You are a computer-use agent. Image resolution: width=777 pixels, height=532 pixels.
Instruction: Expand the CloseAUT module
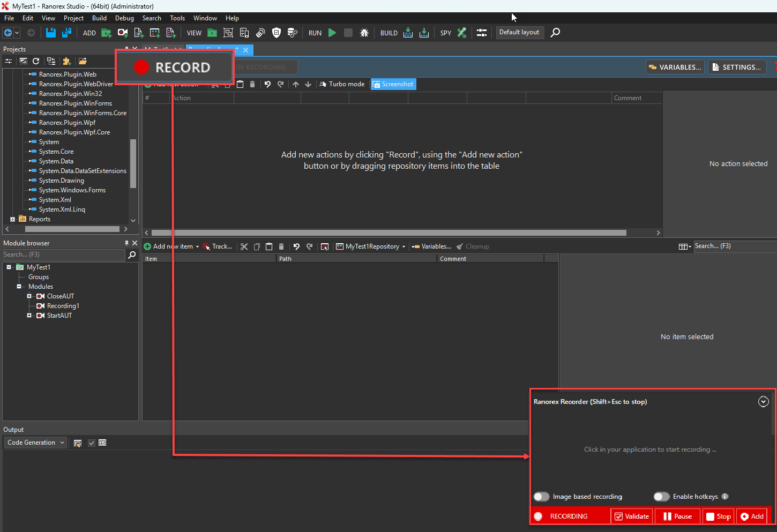(29, 296)
